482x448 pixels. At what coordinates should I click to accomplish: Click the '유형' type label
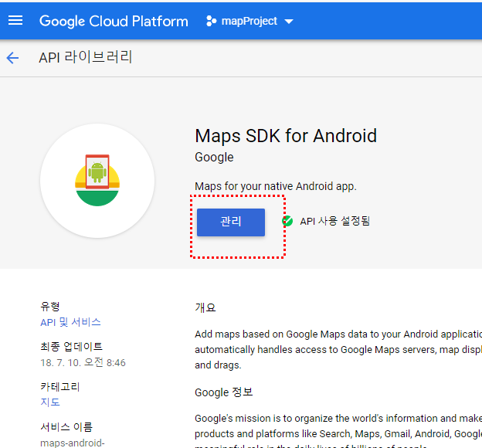50,306
